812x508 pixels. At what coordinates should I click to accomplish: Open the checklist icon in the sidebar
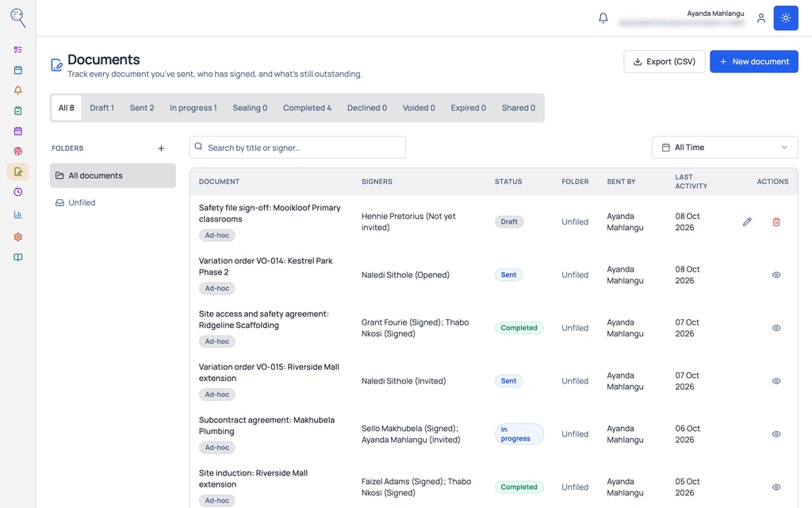tap(18, 50)
